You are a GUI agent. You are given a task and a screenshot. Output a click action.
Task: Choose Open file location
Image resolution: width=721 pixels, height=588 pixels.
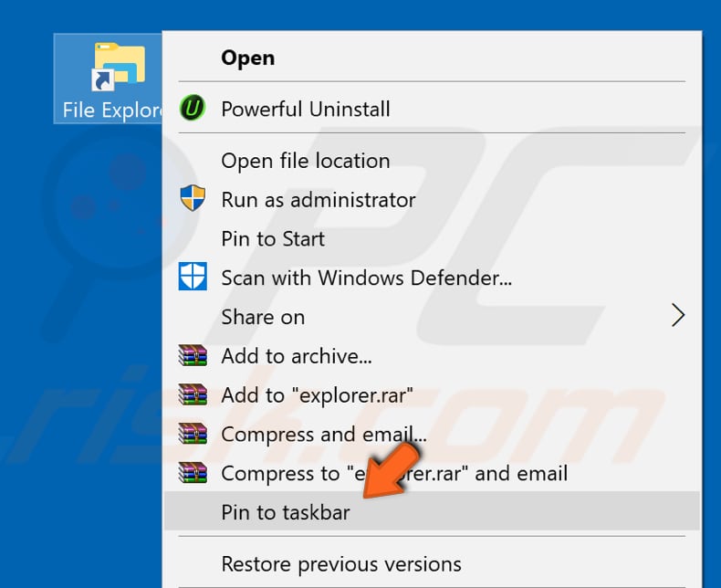432,161
